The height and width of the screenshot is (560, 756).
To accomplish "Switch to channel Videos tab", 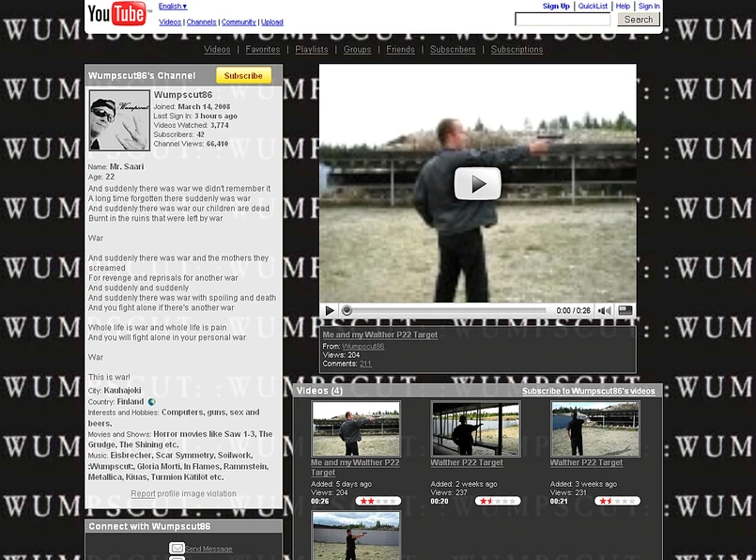I will pos(217,50).
